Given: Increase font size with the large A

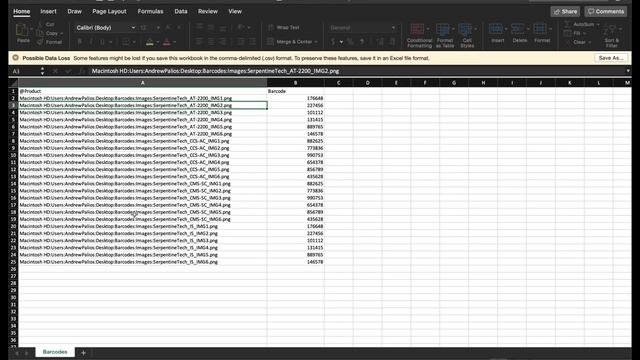Looking at the screenshot, I should coord(168,27).
